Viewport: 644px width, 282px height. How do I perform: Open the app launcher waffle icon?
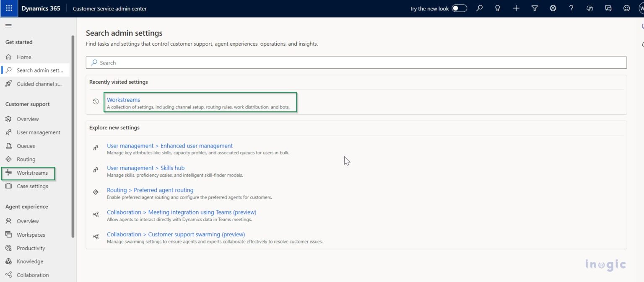[9, 8]
